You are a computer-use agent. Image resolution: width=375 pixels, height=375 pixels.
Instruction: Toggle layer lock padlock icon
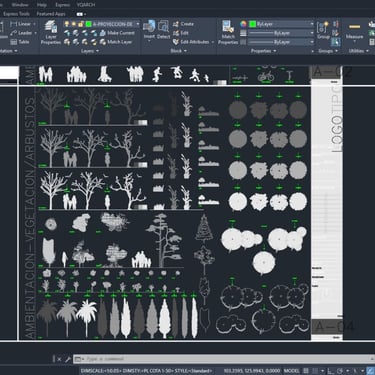81,24
